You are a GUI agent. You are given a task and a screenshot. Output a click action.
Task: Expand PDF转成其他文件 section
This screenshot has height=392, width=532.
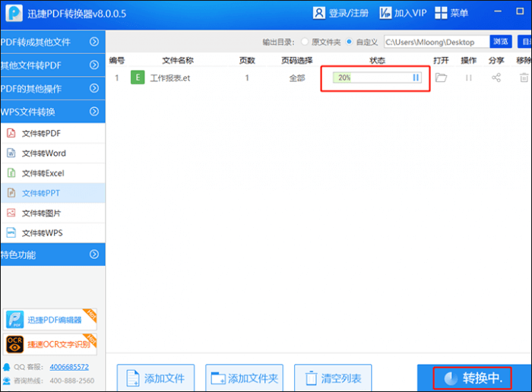coord(52,42)
